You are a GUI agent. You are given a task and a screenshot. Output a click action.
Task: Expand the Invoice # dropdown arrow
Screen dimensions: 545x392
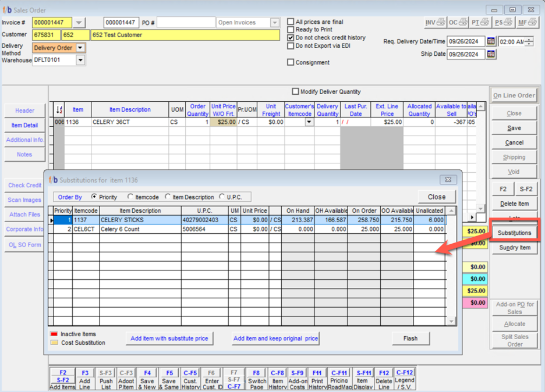pyautogui.click(x=79, y=23)
